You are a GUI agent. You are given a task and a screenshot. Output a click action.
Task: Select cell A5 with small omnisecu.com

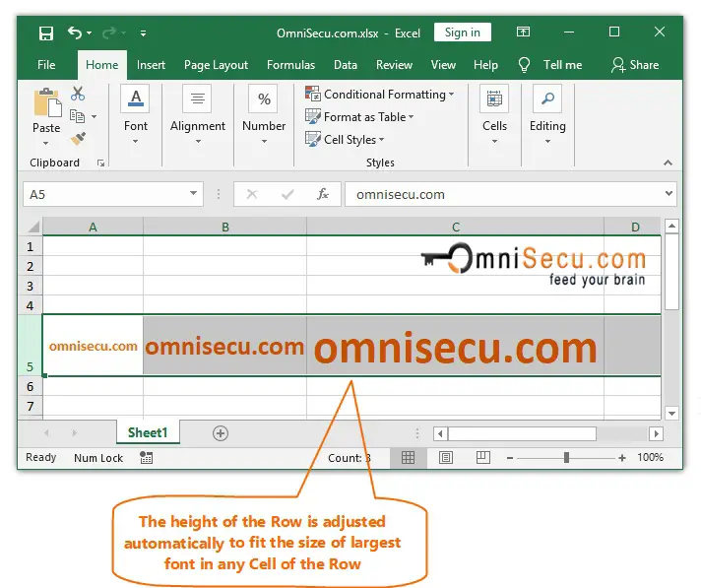tap(93, 345)
